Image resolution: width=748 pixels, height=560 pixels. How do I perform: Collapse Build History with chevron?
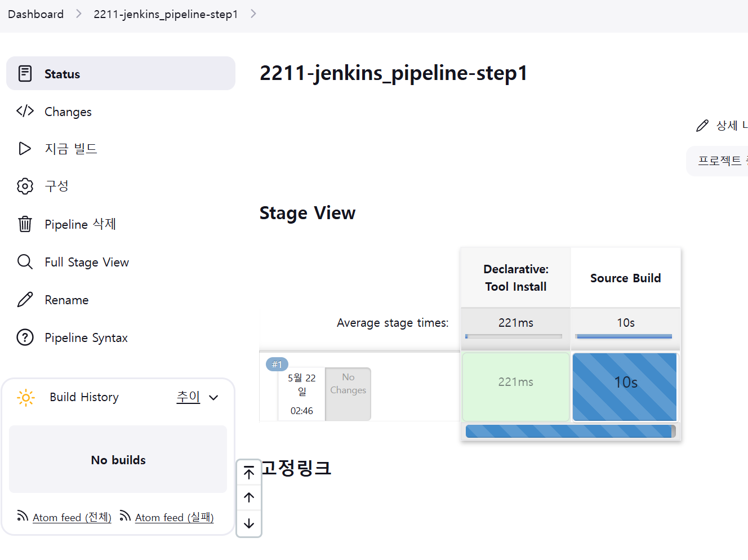click(x=213, y=398)
